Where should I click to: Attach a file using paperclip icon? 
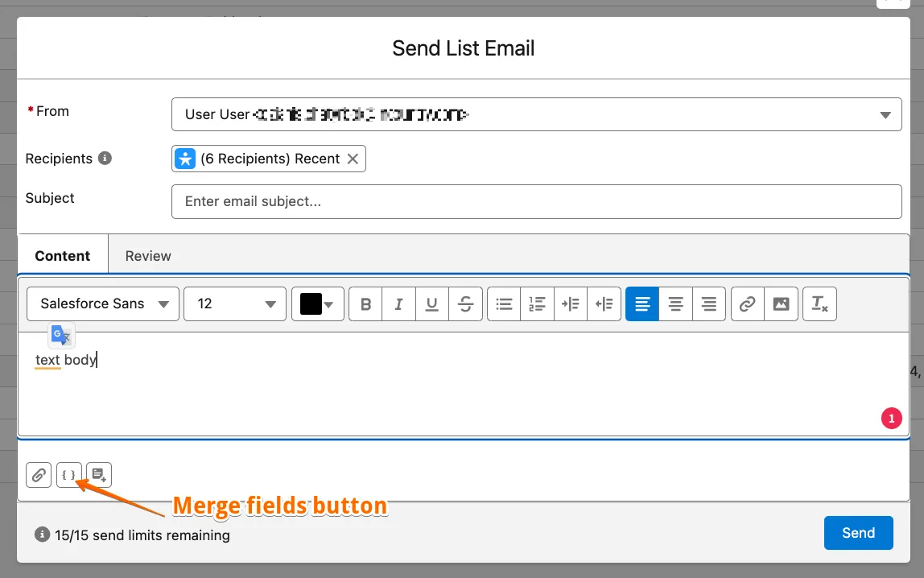39,475
